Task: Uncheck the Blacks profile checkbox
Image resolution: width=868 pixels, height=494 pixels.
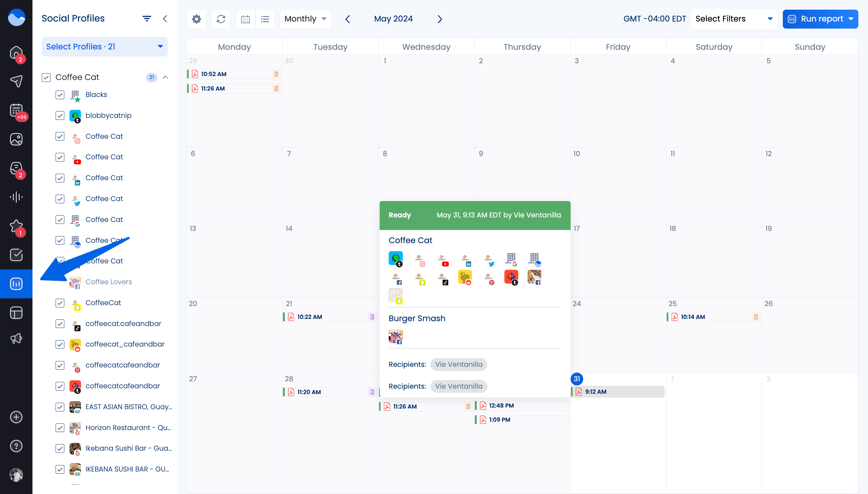Action: [60, 95]
